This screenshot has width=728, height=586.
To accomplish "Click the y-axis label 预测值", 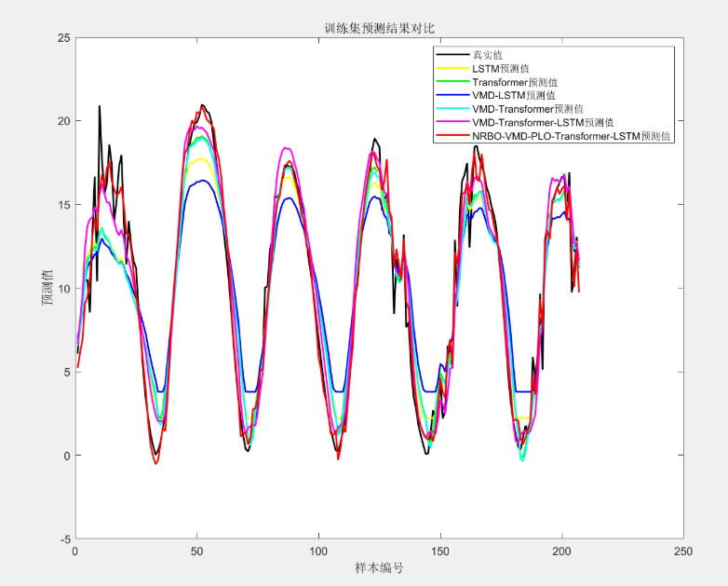I will [47, 288].
